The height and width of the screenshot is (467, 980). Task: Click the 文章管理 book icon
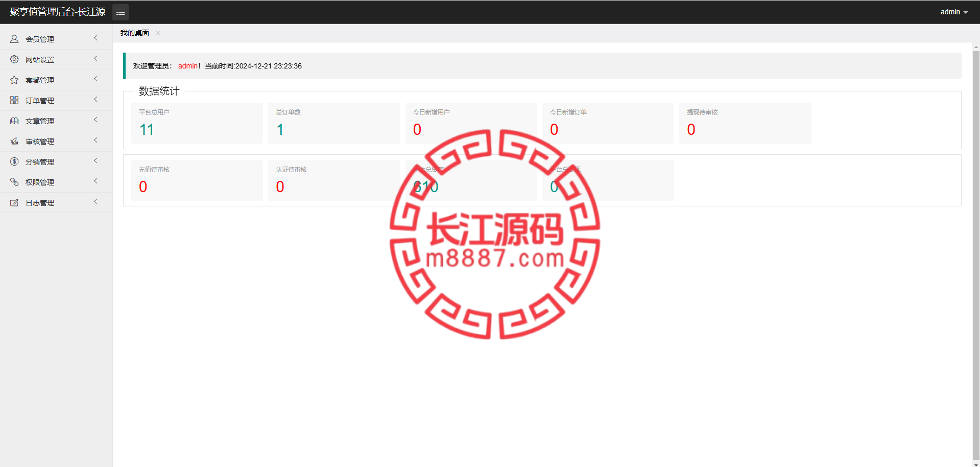14,121
